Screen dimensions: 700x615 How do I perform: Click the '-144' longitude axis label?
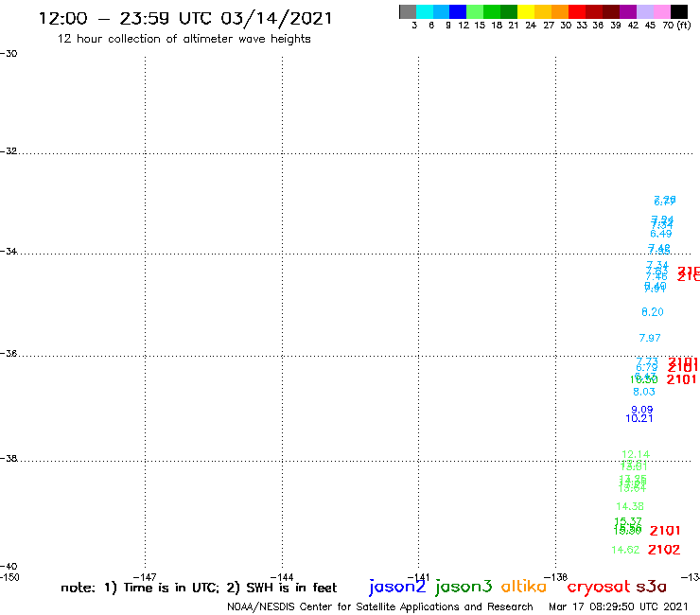click(x=282, y=577)
